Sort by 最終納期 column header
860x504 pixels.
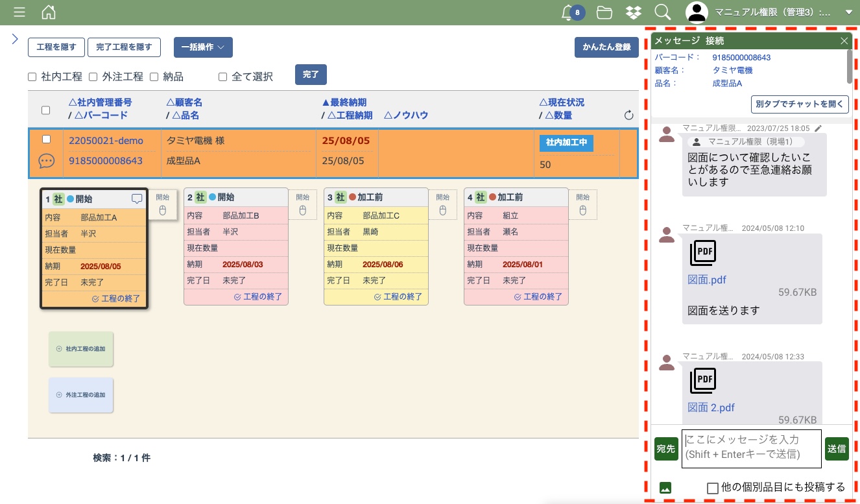click(x=344, y=102)
